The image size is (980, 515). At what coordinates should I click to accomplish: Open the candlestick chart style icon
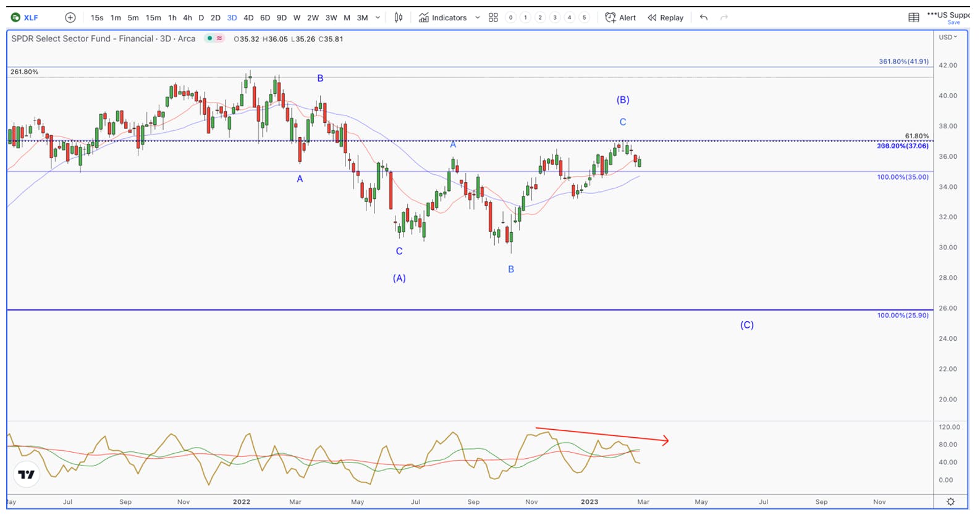tap(399, 17)
